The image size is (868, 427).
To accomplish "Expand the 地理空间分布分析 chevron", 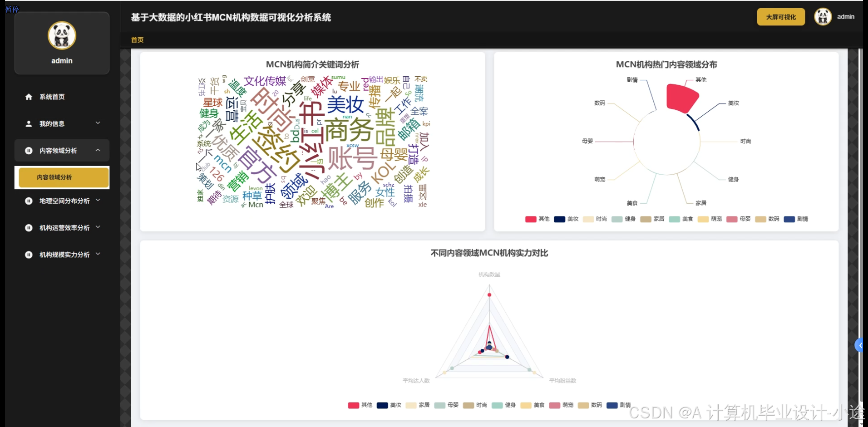I will pos(98,200).
